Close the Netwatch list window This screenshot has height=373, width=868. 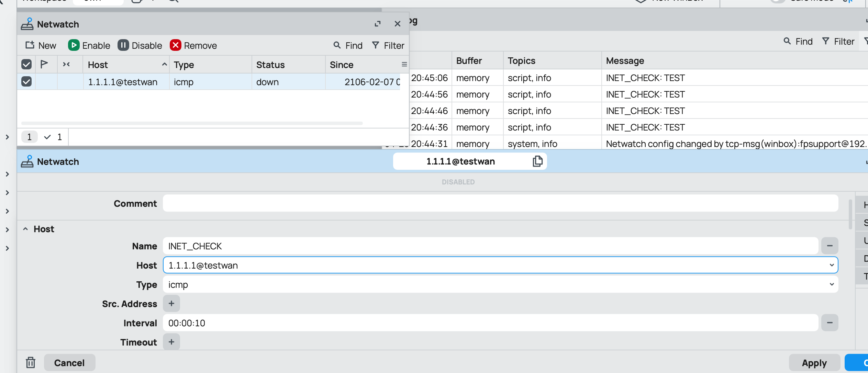pyautogui.click(x=398, y=24)
